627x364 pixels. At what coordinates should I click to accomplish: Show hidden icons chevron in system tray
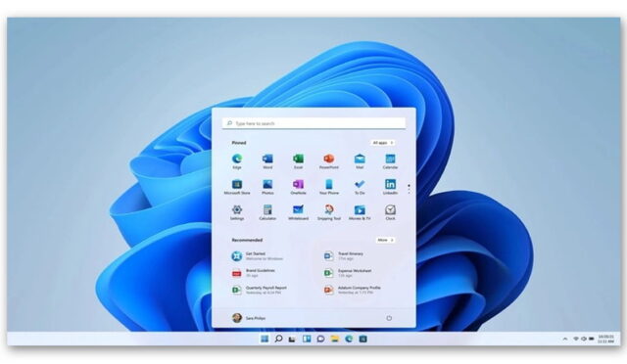(565, 339)
